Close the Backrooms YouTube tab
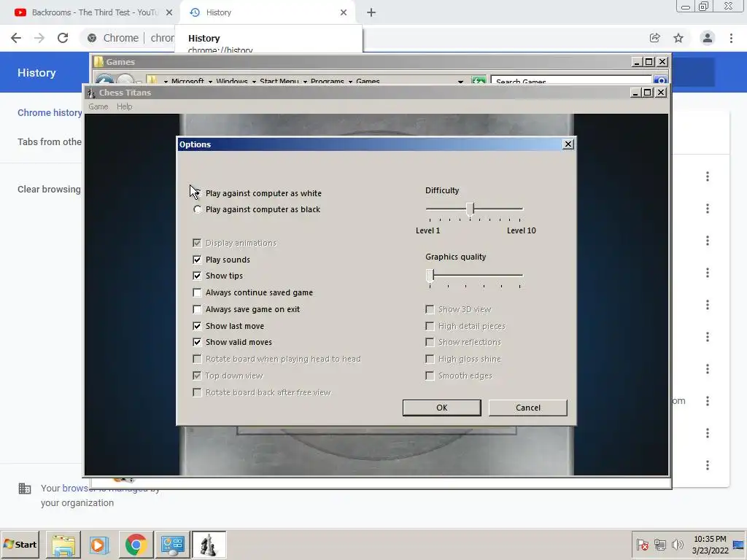747x560 pixels. pyautogui.click(x=169, y=13)
